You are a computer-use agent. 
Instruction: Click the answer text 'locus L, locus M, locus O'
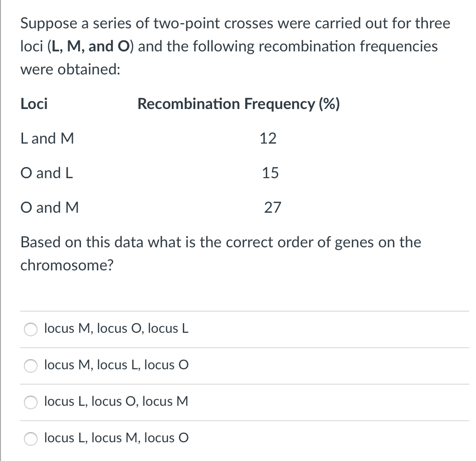click(115, 437)
